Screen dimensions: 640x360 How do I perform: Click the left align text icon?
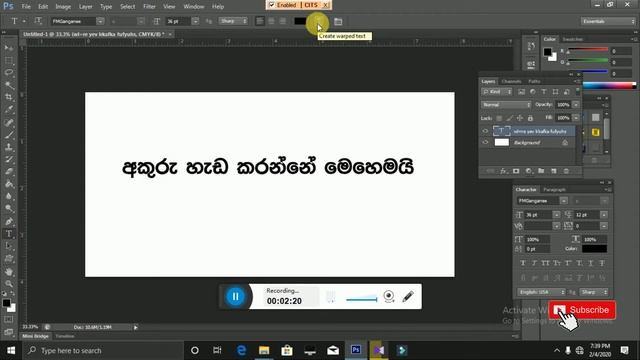(260, 21)
